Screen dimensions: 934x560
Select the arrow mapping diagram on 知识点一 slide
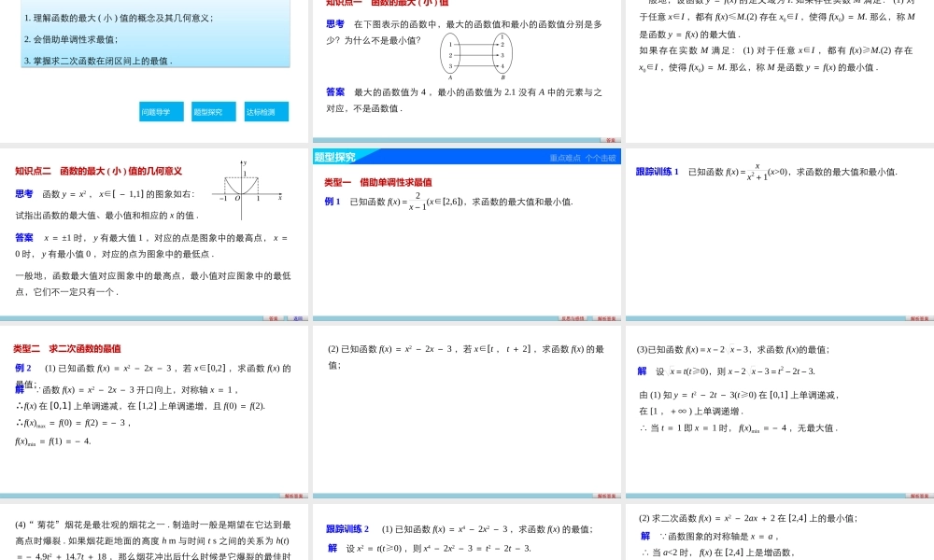click(x=476, y=53)
